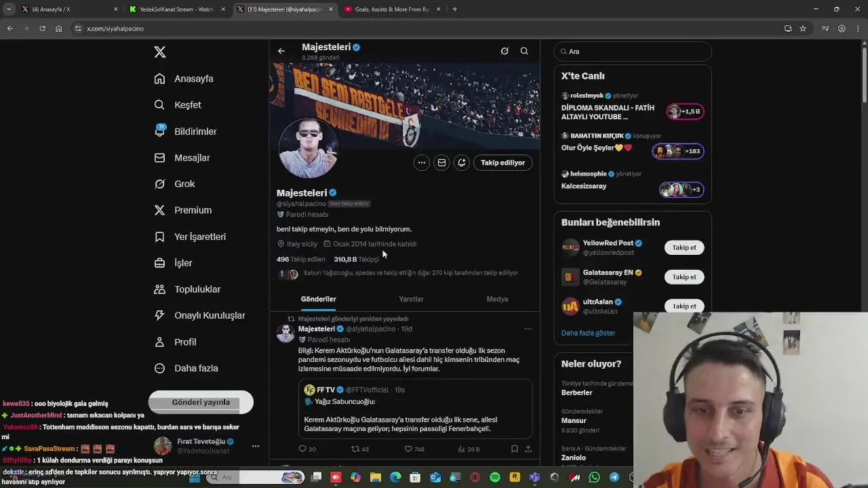868x488 pixels.
Task: Bookmark the tweet
Action: [x=514, y=449]
